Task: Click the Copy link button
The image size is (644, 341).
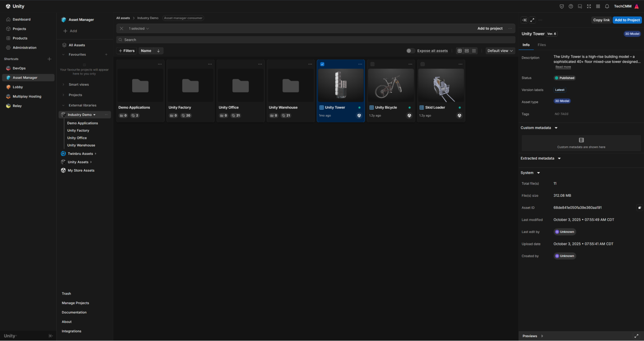Action: [601, 20]
